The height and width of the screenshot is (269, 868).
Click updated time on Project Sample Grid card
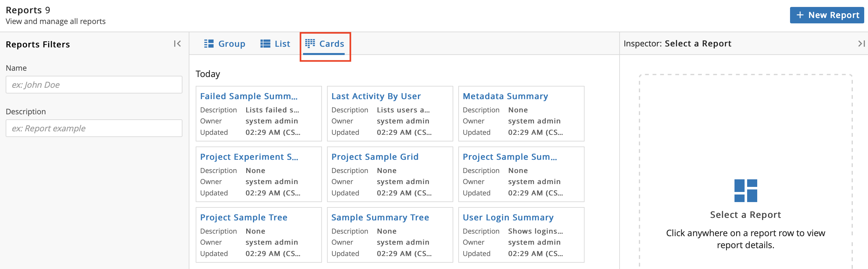point(404,193)
